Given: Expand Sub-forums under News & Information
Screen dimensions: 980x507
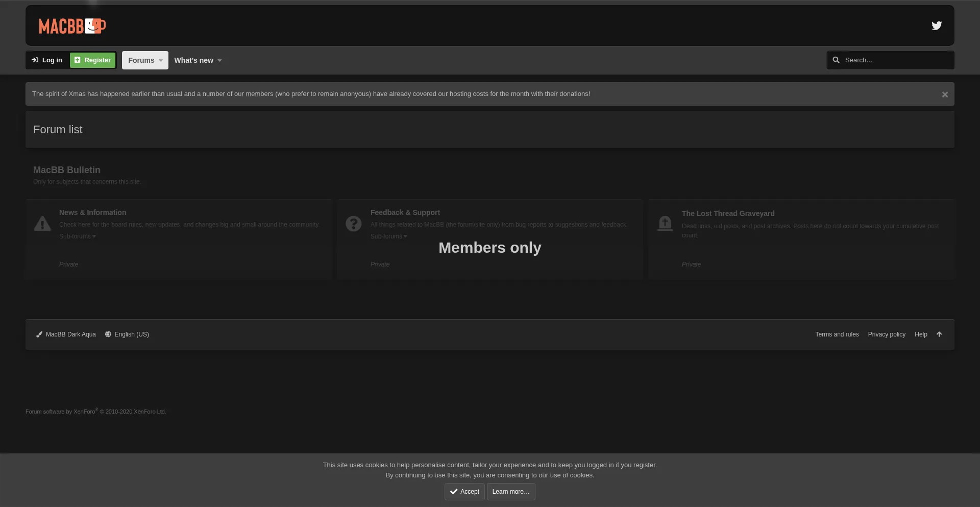Looking at the screenshot, I should 77,236.
